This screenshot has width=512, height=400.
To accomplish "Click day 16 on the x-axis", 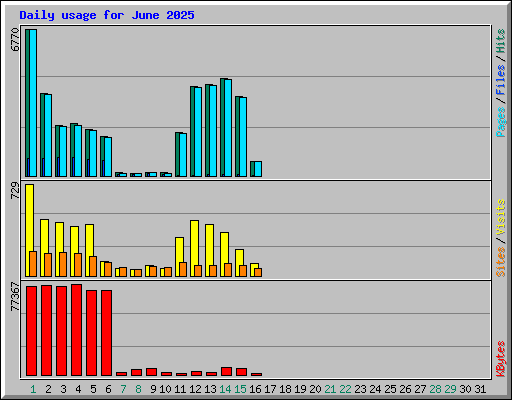I will tap(255, 389).
